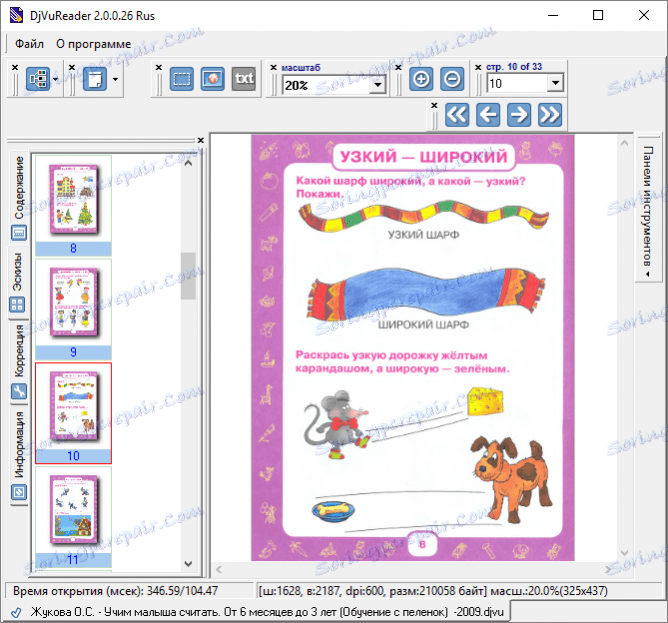Open the О программе menu
Image resolution: width=668 pixels, height=623 pixels.
pyautogui.click(x=93, y=44)
